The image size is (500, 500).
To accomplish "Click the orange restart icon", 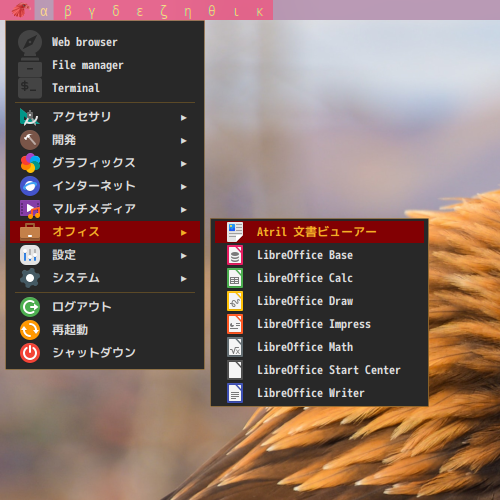I will pyautogui.click(x=30, y=330).
